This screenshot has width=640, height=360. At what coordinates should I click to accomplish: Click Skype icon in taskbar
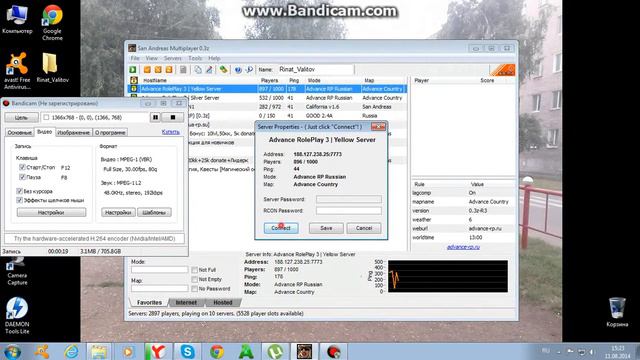tap(187, 351)
